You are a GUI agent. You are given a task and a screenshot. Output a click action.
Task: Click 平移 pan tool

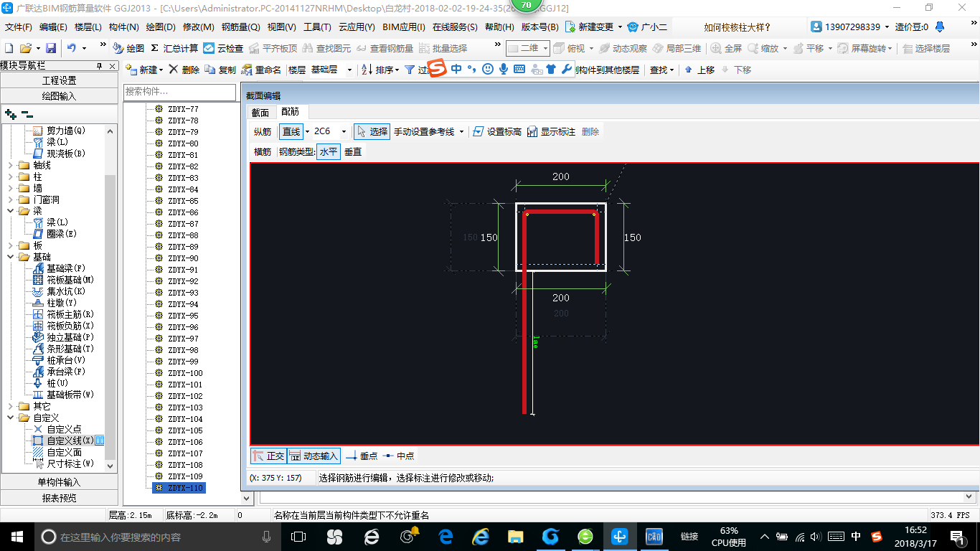[x=809, y=48]
